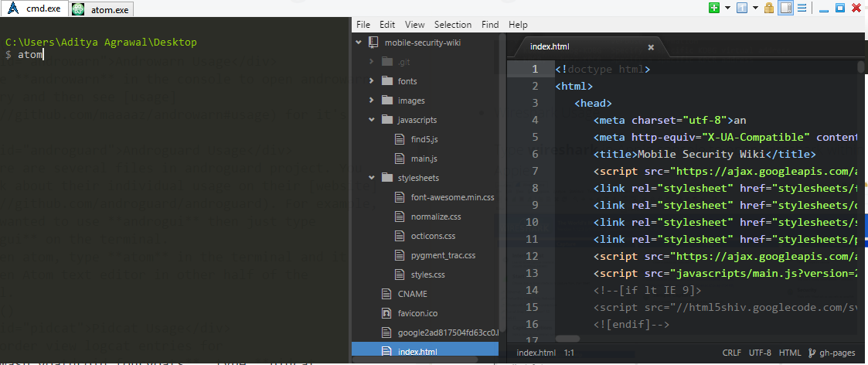Close the index.html editor tab

(650, 47)
